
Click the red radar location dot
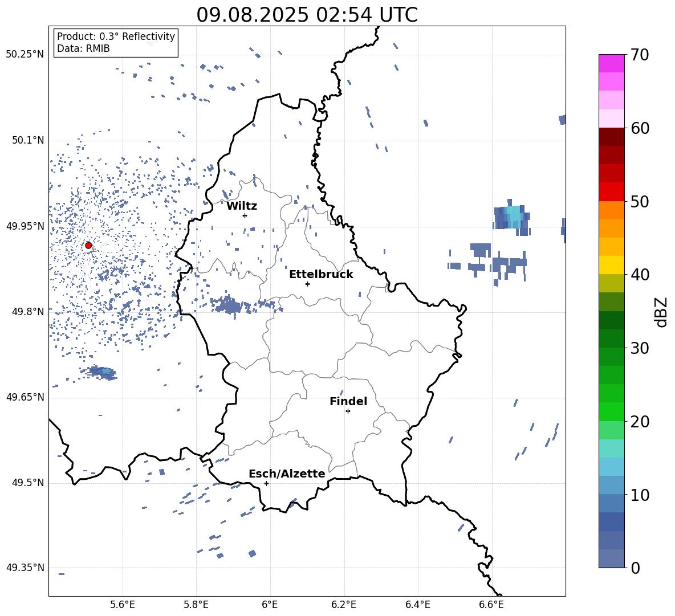88,246
